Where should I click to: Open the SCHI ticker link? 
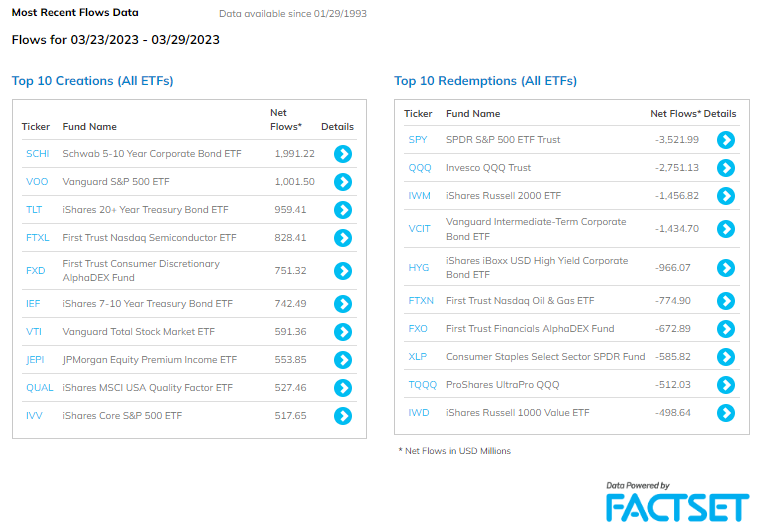pyautogui.click(x=37, y=154)
